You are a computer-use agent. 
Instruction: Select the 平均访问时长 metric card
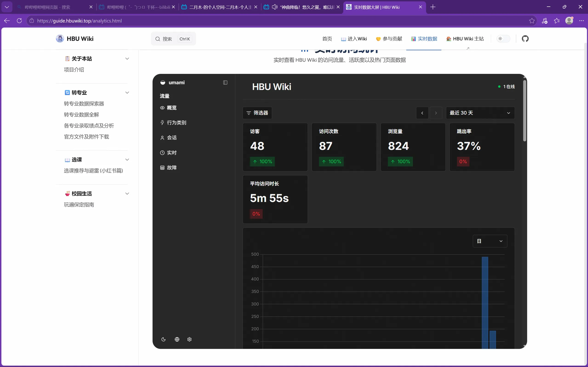[x=275, y=199]
